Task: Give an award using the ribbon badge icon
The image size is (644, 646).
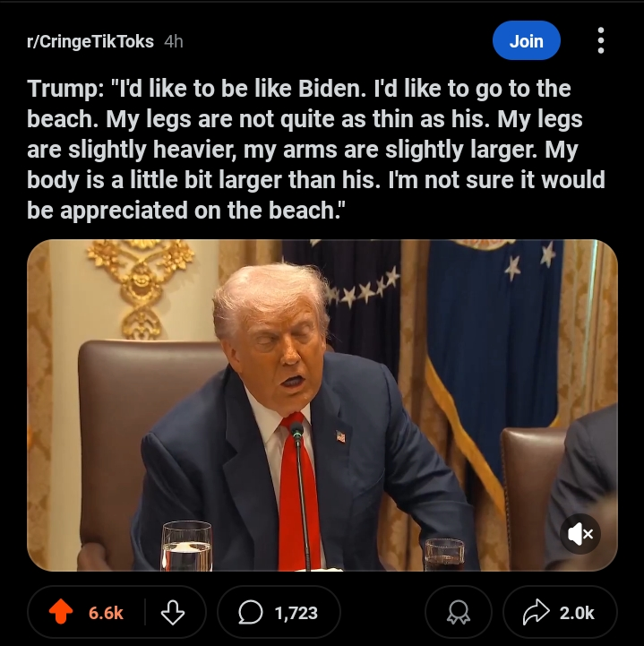Action: point(459,613)
